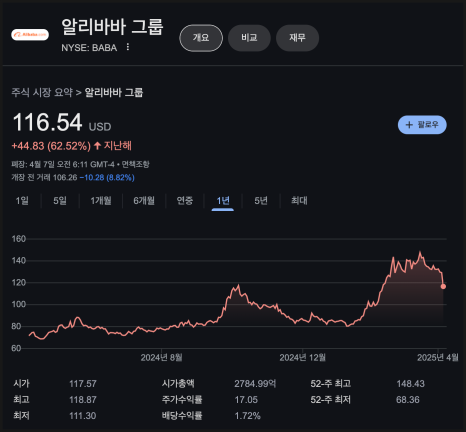
Task: Select the 연중 year-to-date range
Action: click(185, 201)
